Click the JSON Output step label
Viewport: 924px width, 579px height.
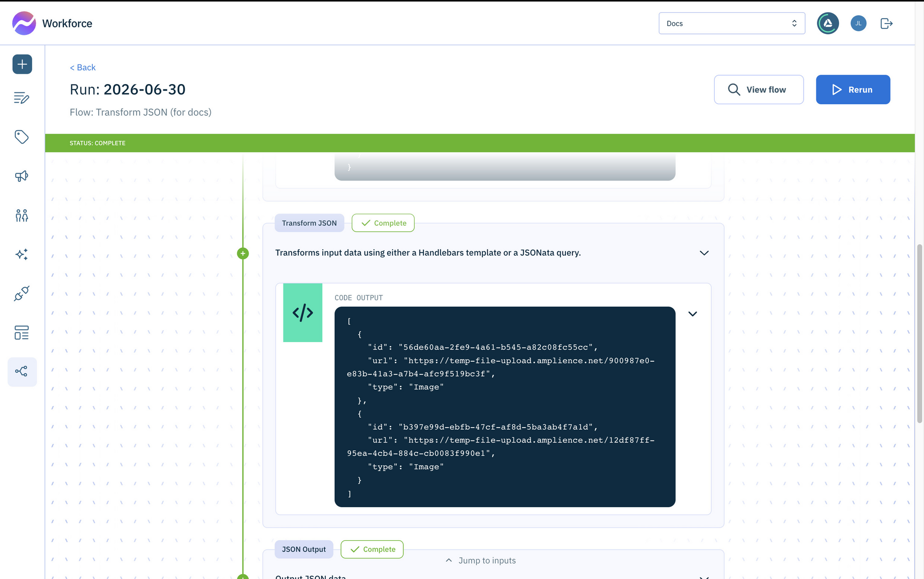click(304, 550)
